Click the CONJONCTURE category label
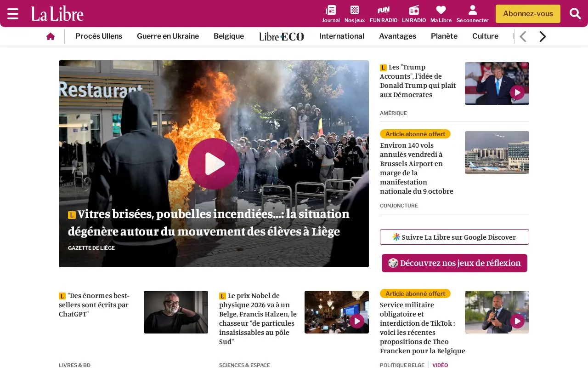Image resolution: width=588 pixels, height=368 pixels. click(399, 206)
